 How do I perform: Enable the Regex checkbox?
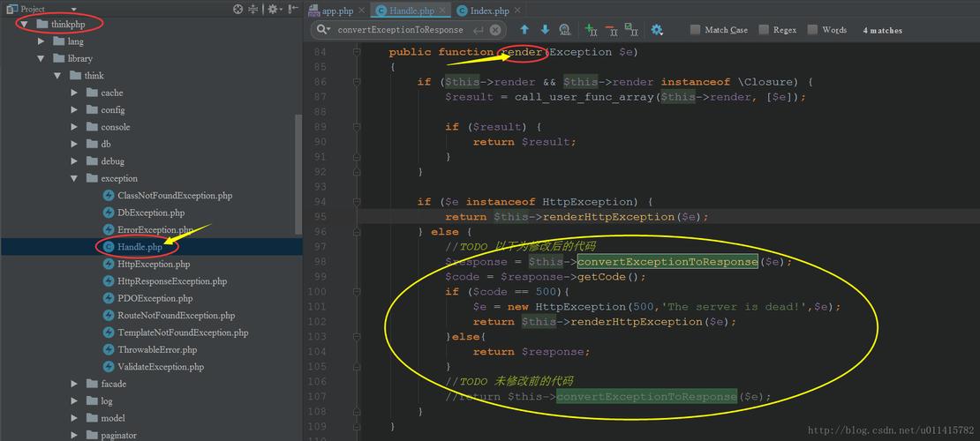763,29
